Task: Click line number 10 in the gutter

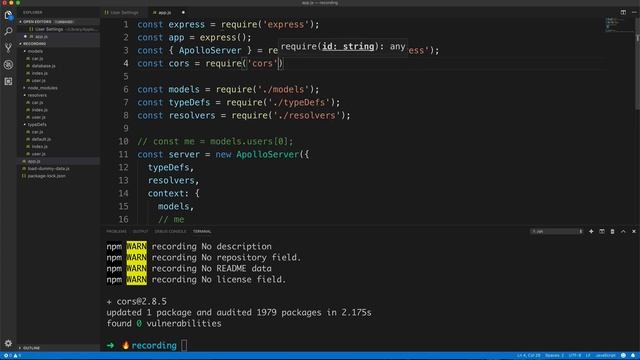Action: tap(123, 141)
